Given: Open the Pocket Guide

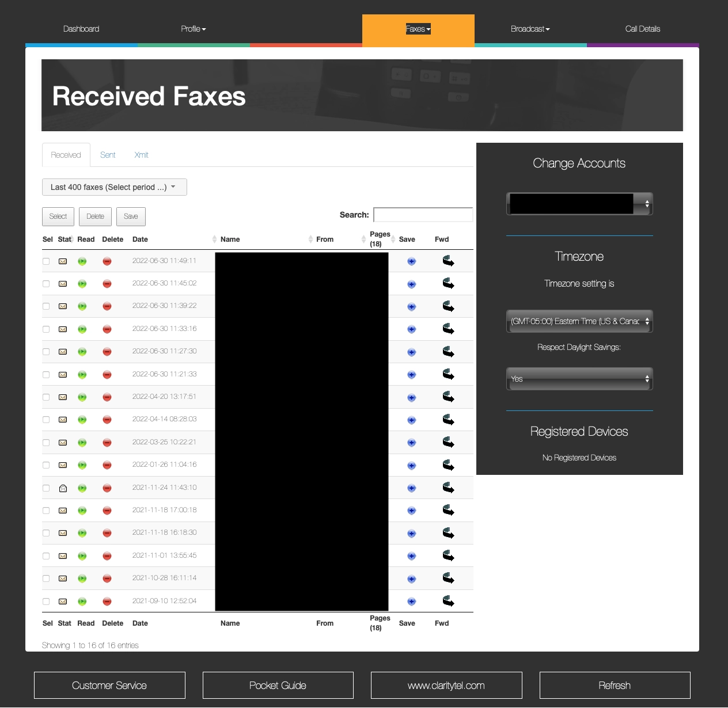Looking at the screenshot, I should click(278, 686).
